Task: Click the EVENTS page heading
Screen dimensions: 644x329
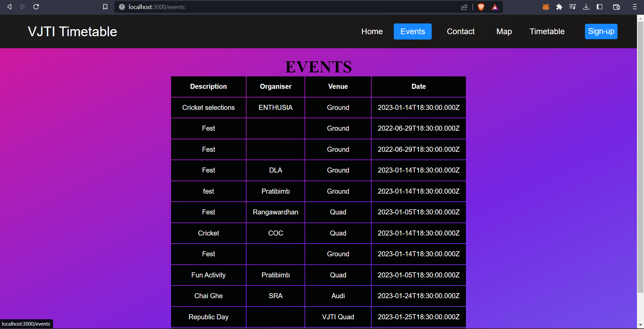Action: click(x=318, y=67)
